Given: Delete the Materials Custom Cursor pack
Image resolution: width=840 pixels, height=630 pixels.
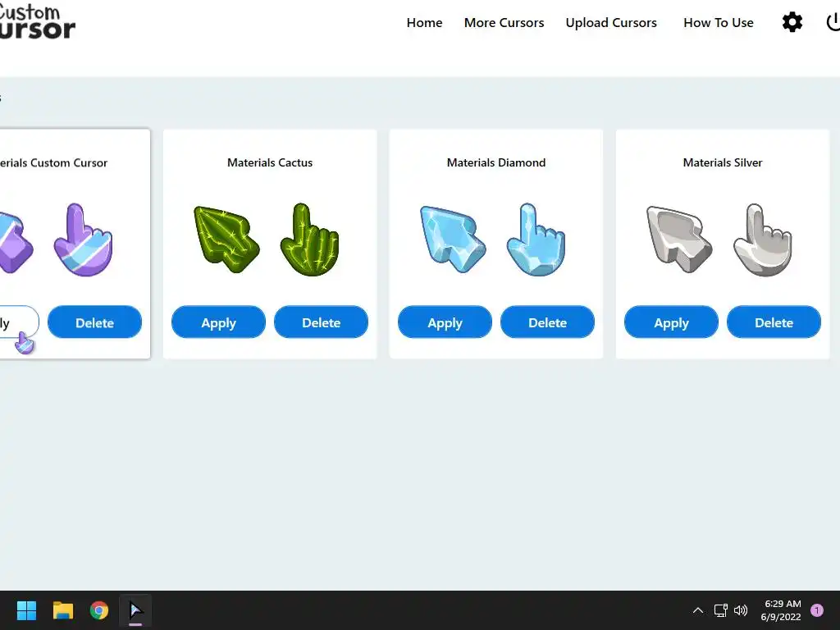Looking at the screenshot, I should point(94,322).
